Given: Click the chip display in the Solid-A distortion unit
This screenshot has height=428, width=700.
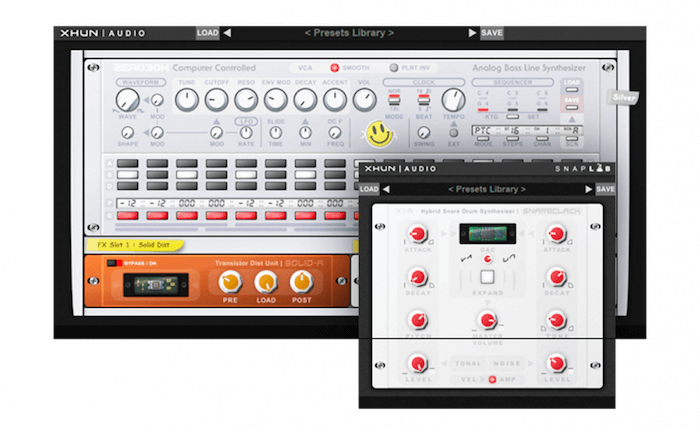Looking at the screenshot, I should 156,284.
